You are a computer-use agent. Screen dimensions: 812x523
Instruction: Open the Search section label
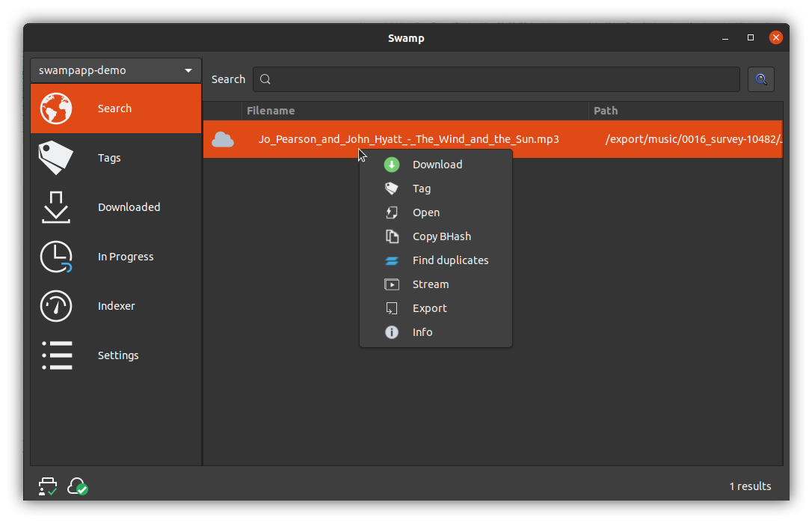(x=114, y=108)
